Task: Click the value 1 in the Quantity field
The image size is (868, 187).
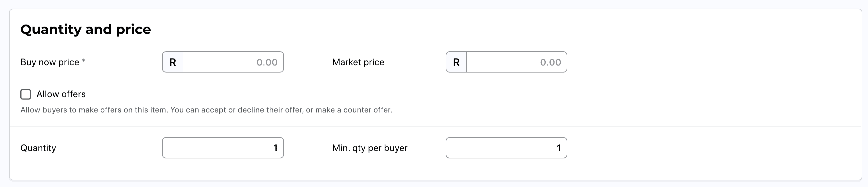Action: [x=275, y=148]
